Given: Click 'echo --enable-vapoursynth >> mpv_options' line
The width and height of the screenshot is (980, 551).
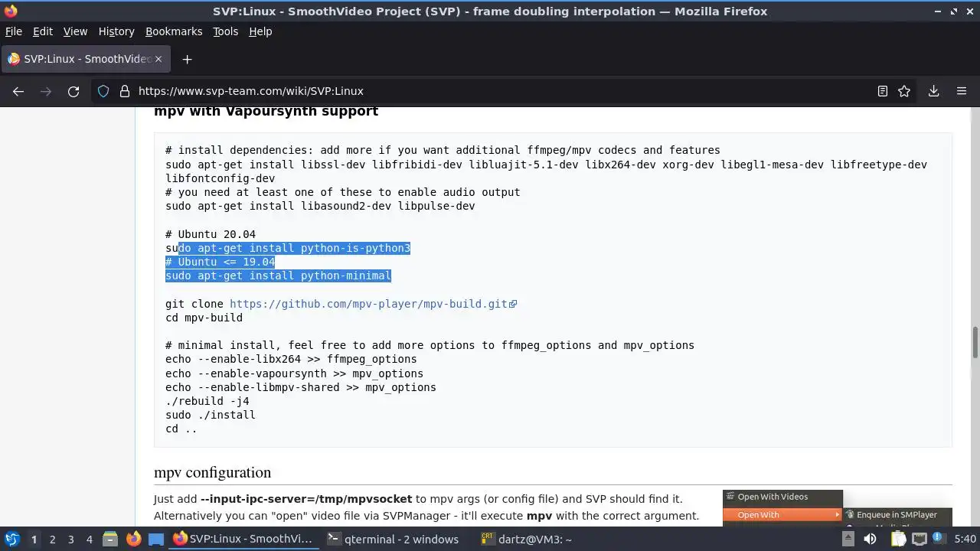Looking at the screenshot, I should tap(294, 373).
